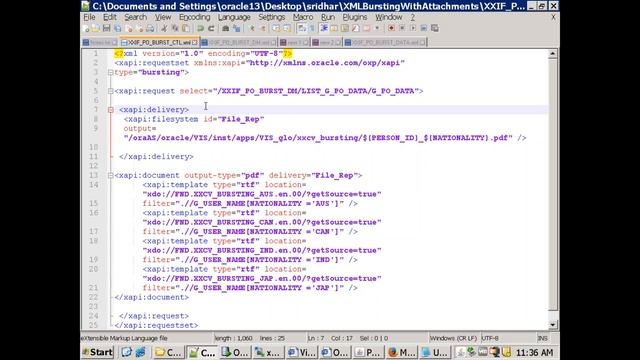The height and width of the screenshot is (360, 640).
Task: Toggle INS insert mode in the status bar
Action: [x=542, y=338]
